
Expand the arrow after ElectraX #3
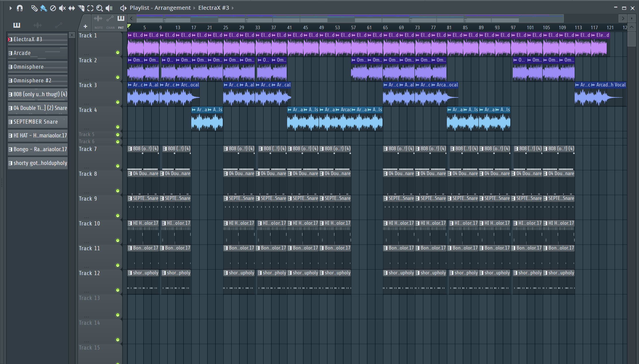point(233,8)
